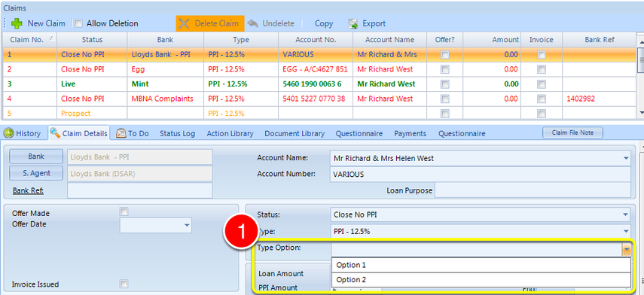Click the Bank Ref: underlined label
644x295 pixels.
[x=29, y=191]
